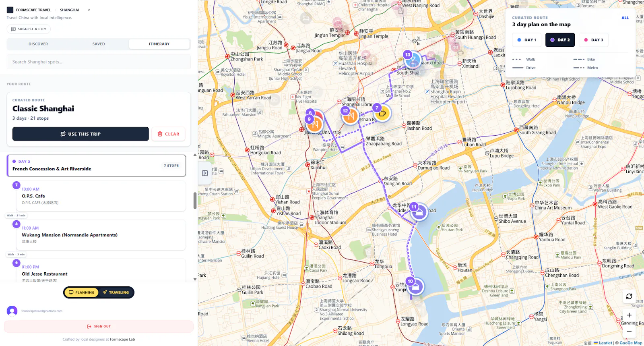Click the map refresh icon
Viewport: 644px width, 346px height.
point(629,296)
